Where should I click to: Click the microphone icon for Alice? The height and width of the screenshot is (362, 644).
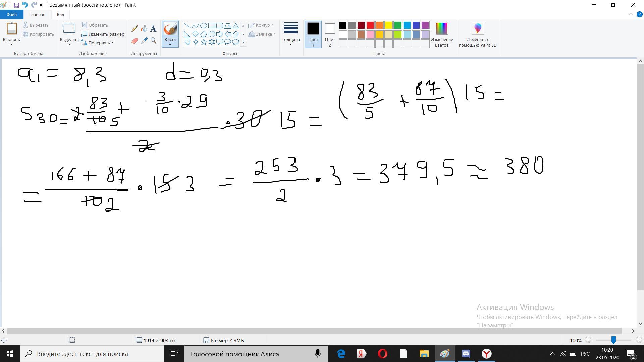click(x=318, y=354)
